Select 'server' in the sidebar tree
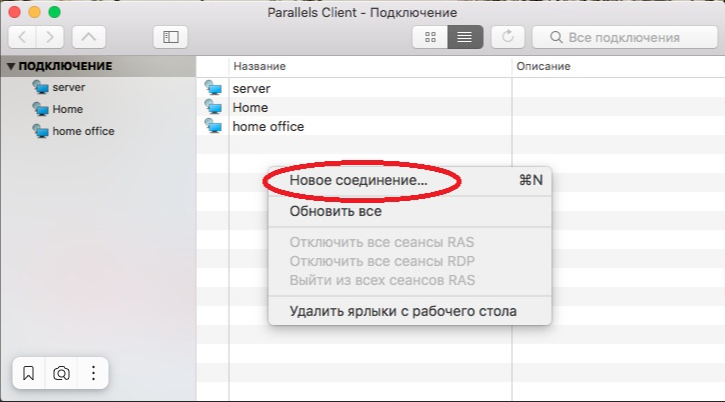725x402 pixels. coord(68,87)
